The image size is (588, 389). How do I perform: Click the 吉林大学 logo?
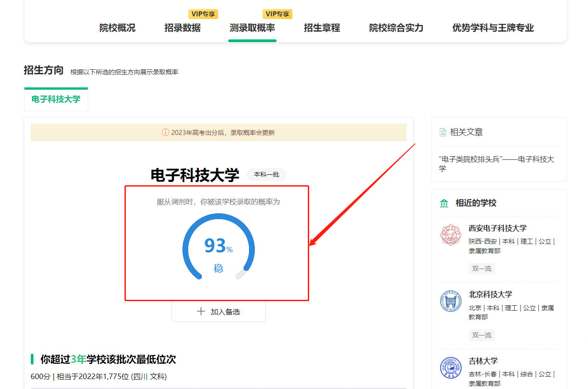450,368
